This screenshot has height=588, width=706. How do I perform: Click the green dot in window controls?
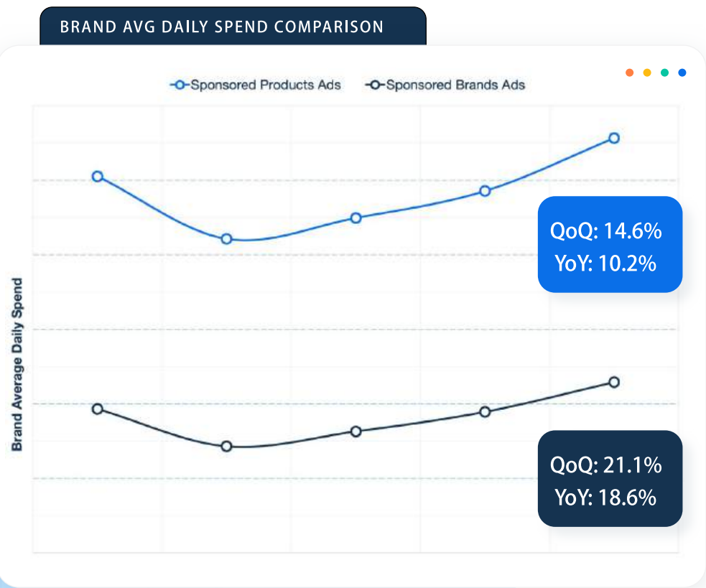665,73
